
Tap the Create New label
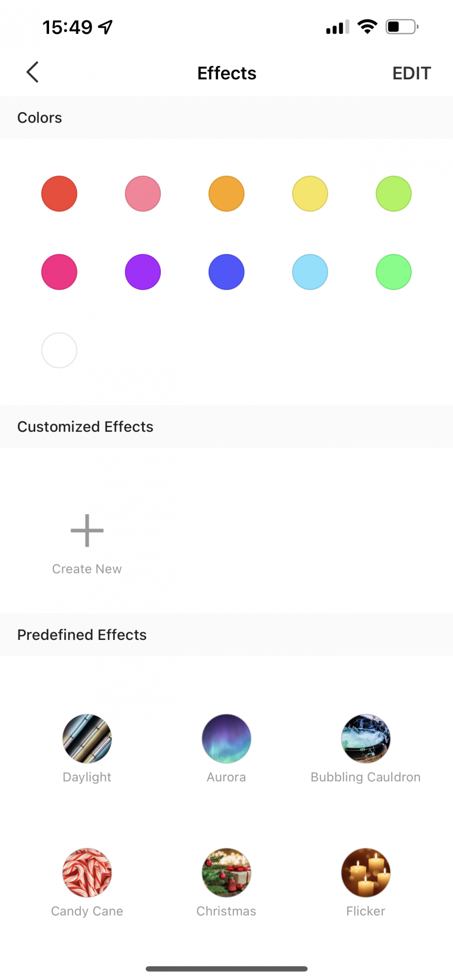click(x=87, y=569)
